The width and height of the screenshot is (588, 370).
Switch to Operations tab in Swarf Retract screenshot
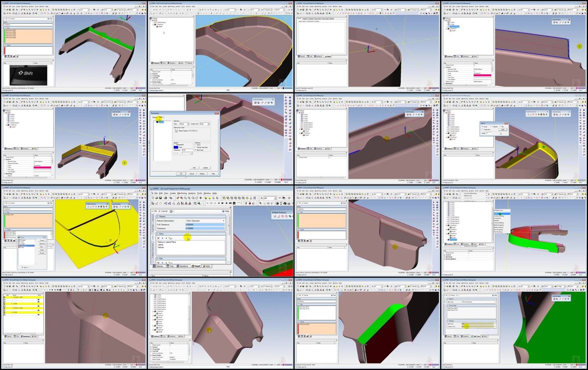(x=183, y=266)
